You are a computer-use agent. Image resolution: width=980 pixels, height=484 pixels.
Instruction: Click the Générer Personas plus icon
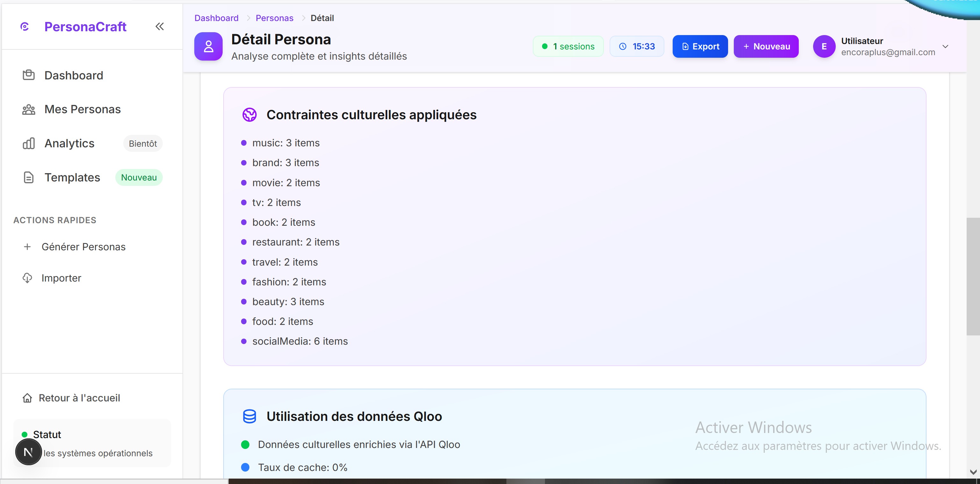(27, 247)
